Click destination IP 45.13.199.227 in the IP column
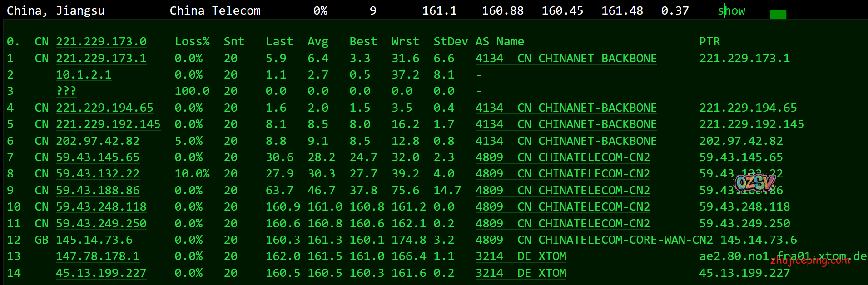 pos(101,273)
